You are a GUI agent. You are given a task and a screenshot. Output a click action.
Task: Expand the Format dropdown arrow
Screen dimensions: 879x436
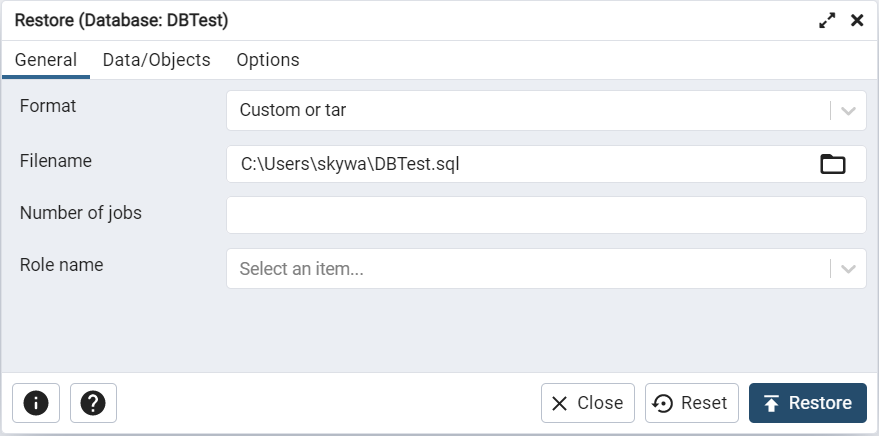849,111
